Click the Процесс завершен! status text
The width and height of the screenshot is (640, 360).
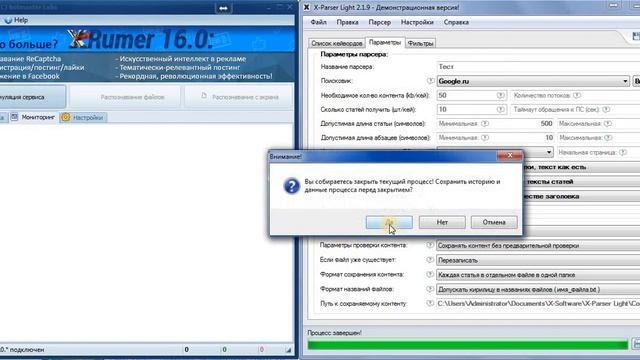(334, 333)
